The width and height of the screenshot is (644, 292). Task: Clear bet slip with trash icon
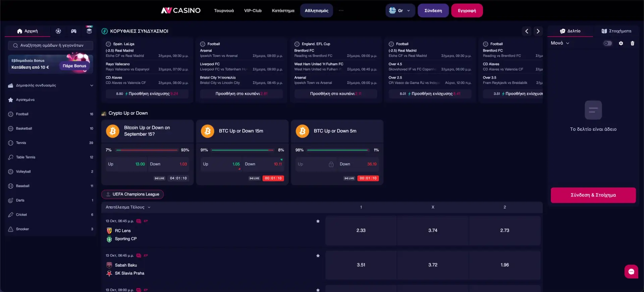click(633, 43)
